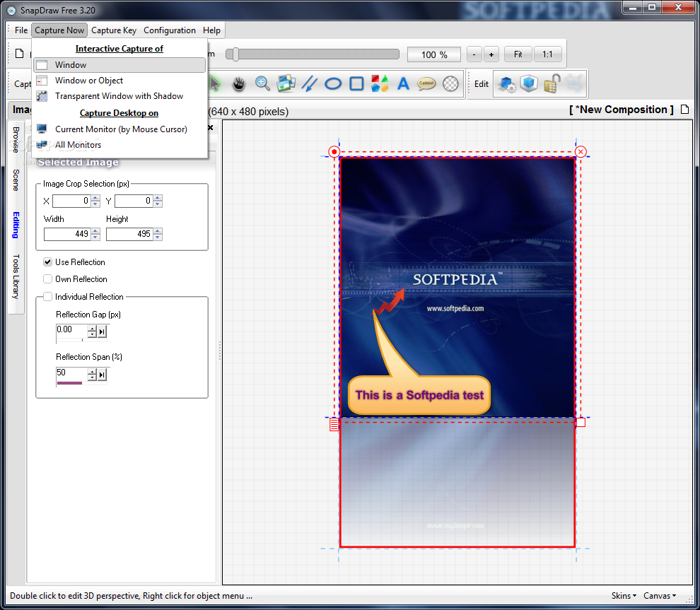The height and width of the screenshot is (610, 700).
Task: Switch to the Scene side tab
Action: pos(16,180)
